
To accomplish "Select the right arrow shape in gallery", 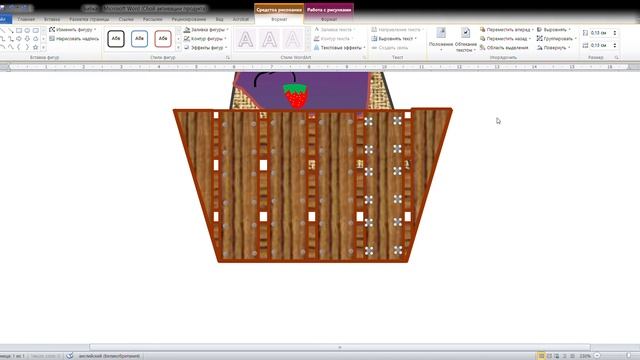I will tap(19, 39).
